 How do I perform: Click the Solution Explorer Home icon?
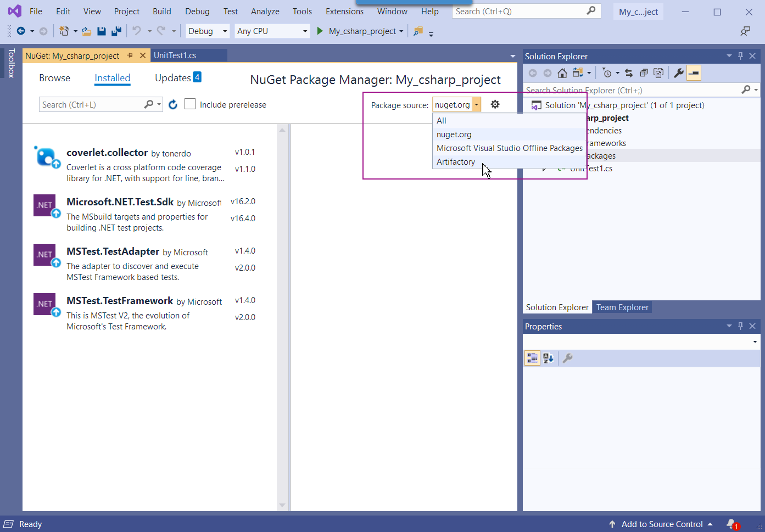[x=562, y=73]
